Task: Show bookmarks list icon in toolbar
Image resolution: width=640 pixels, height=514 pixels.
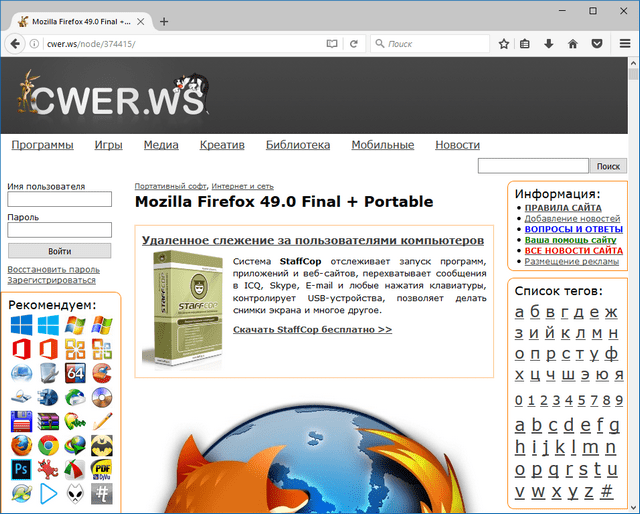Action: point(525,44)
